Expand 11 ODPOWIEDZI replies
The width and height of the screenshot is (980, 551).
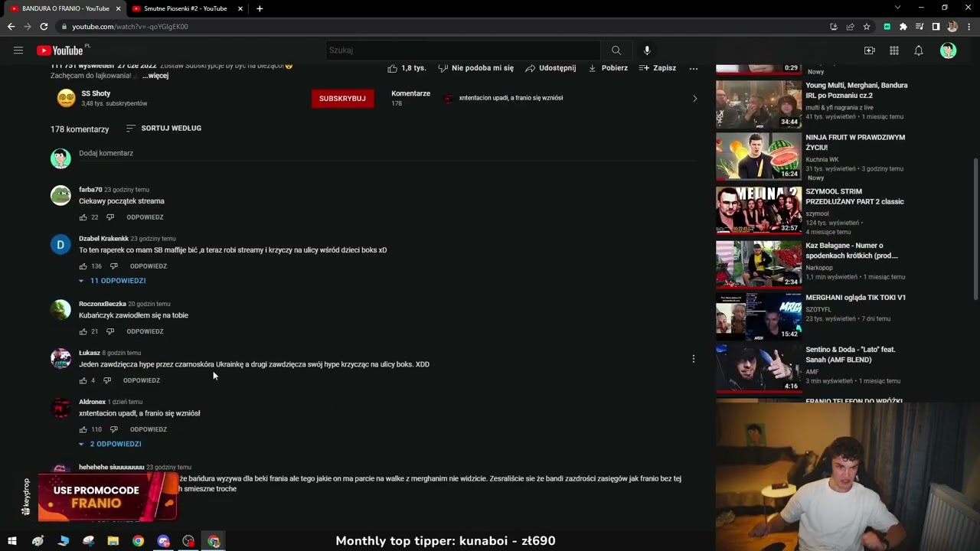112,281
